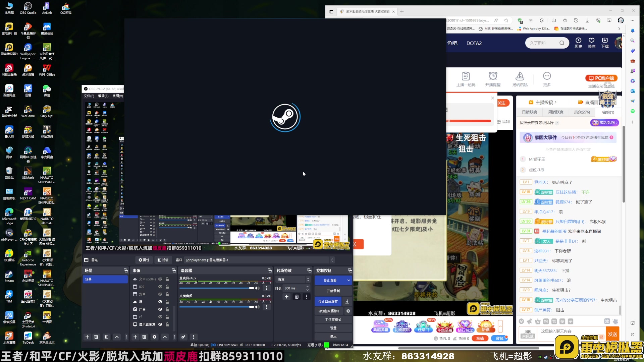
Task: Add page to Edge favorites star
Action: (x=506, y=20)
